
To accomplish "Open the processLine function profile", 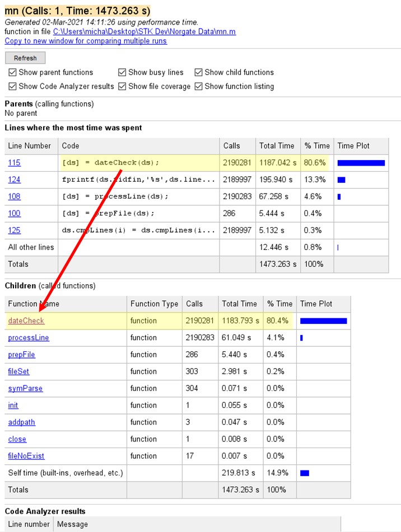I will [x=29, y=338].
